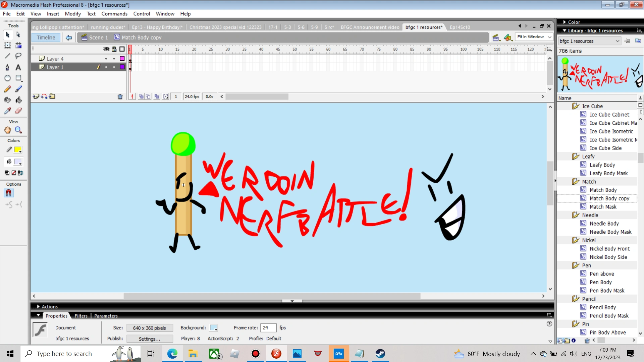Click the publish Settings button
Screen dimensions: 644x362
click(x=150, y=339)
